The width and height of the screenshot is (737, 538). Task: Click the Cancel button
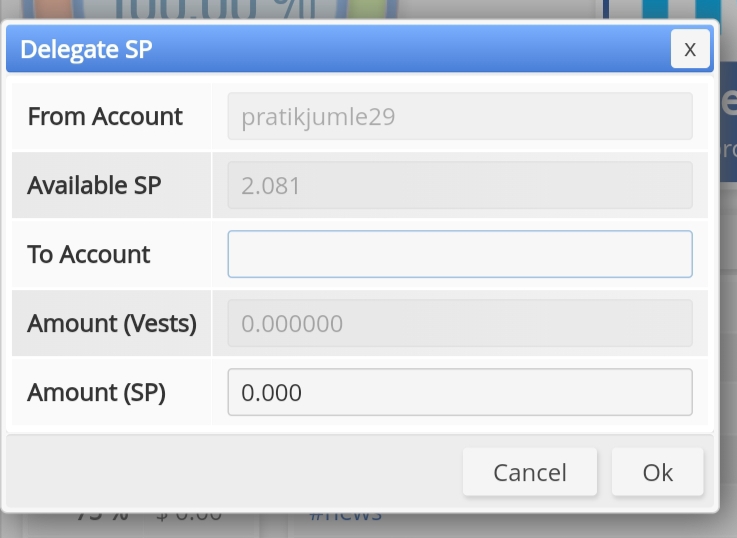(530, 472)
